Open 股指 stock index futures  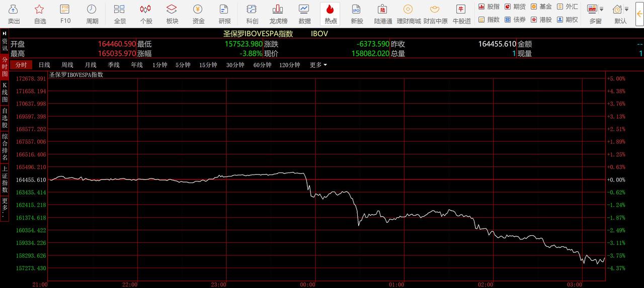coord(489,7)
